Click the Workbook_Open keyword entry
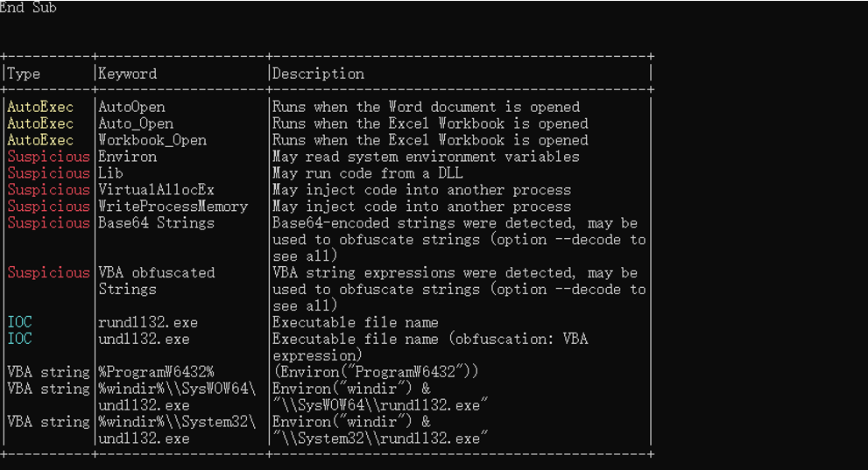 [x=152, y=140]
